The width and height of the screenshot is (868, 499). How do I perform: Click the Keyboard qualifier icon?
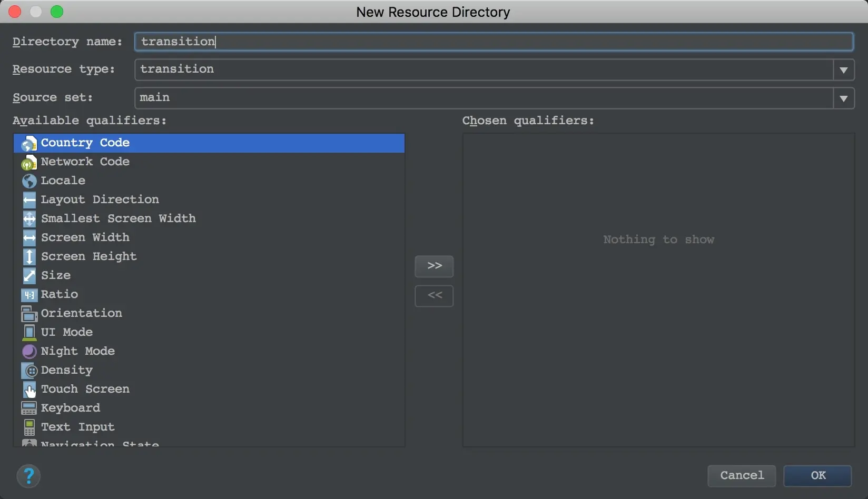tap(29, 408)
